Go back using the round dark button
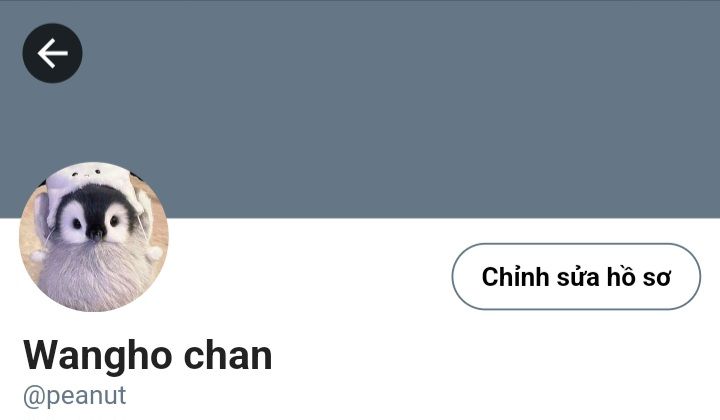The height and width of the screenshot is (420, 720). pyautogui.click(x=52, y=53)
